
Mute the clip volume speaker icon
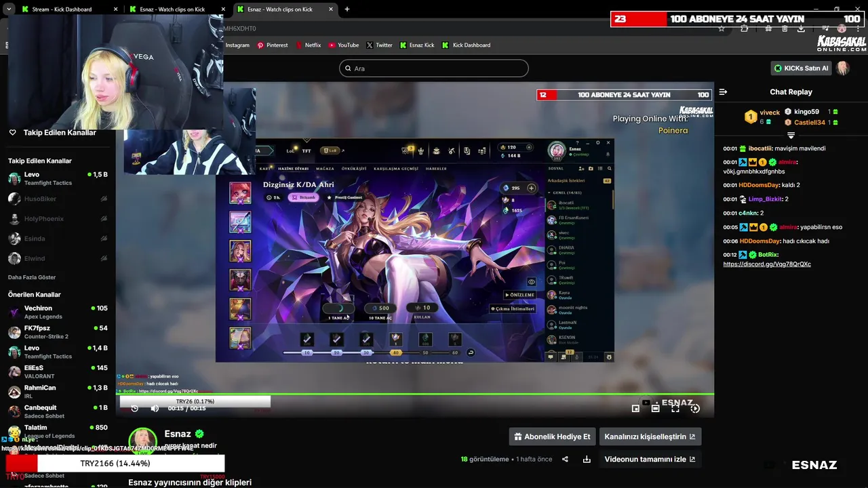(x=155, y=408)
